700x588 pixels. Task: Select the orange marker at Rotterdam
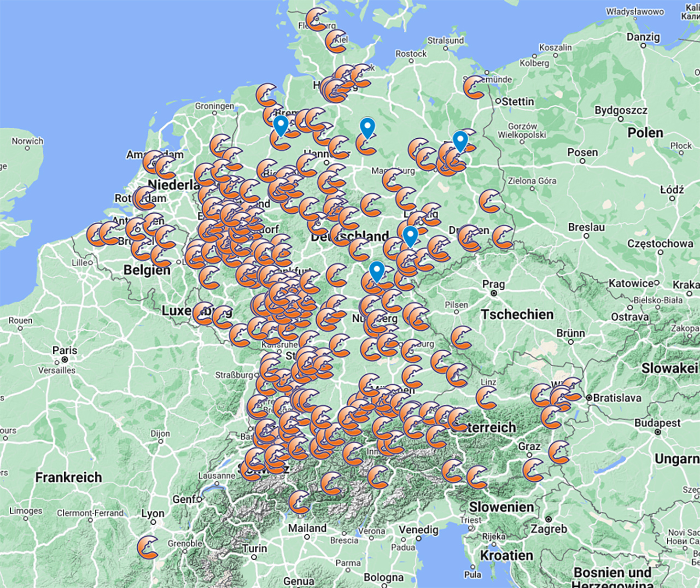click(x=144, y=198)
